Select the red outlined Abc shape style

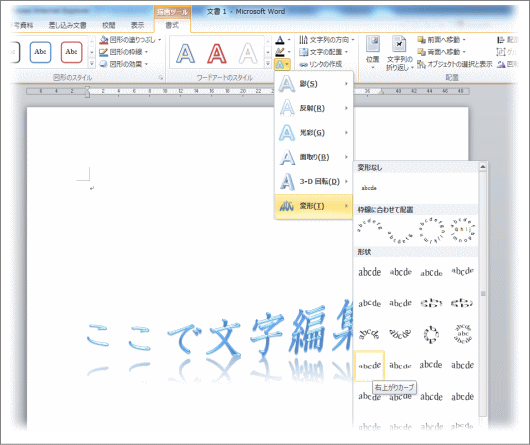click(x=71, y=52)
